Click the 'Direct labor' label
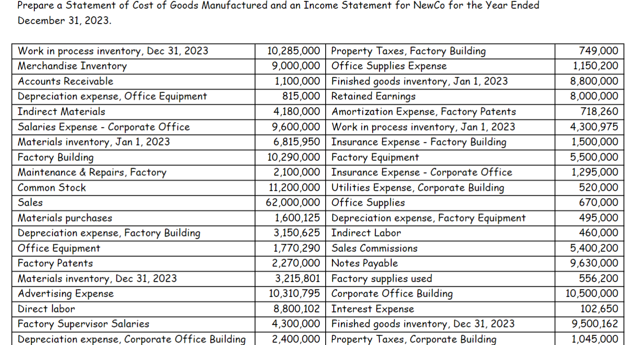644x345 pixels. click(x=46, y=309)
